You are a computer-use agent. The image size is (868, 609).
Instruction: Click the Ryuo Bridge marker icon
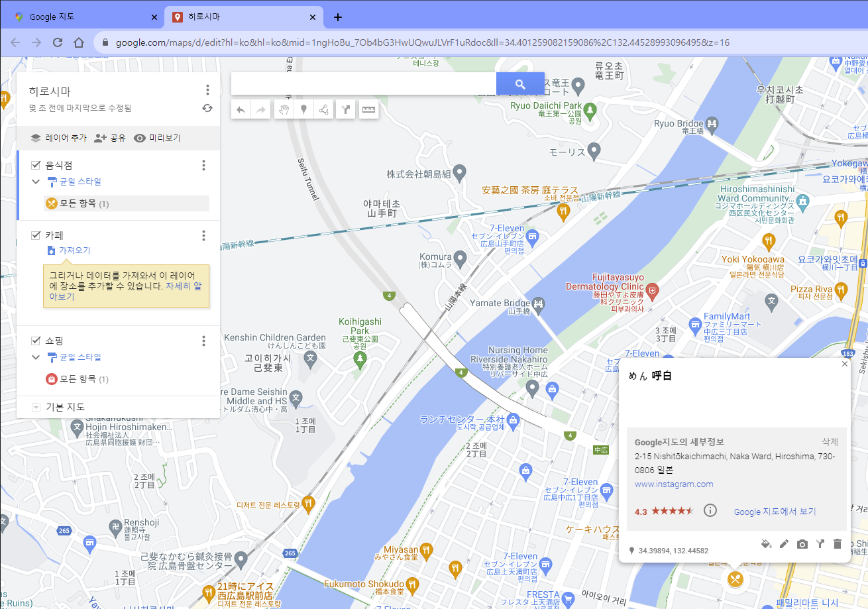coord(712,123)
